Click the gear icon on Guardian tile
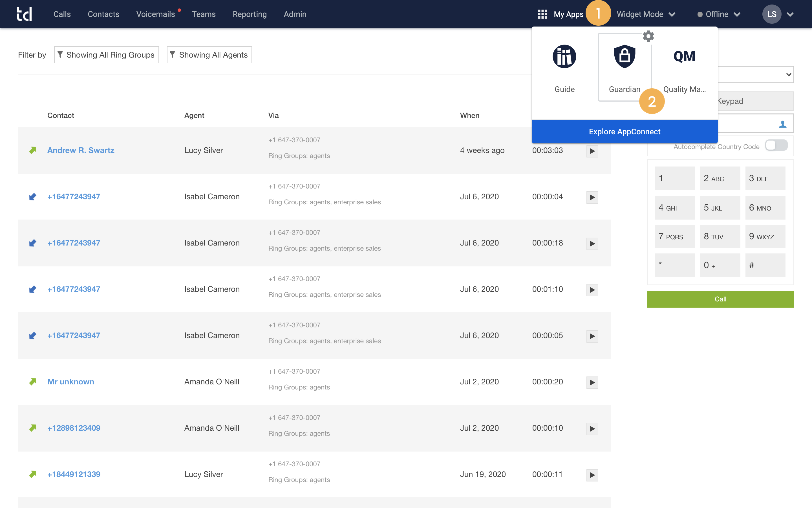Image resolution: width=812 pixels, height=508 pixels. [648, 36]
